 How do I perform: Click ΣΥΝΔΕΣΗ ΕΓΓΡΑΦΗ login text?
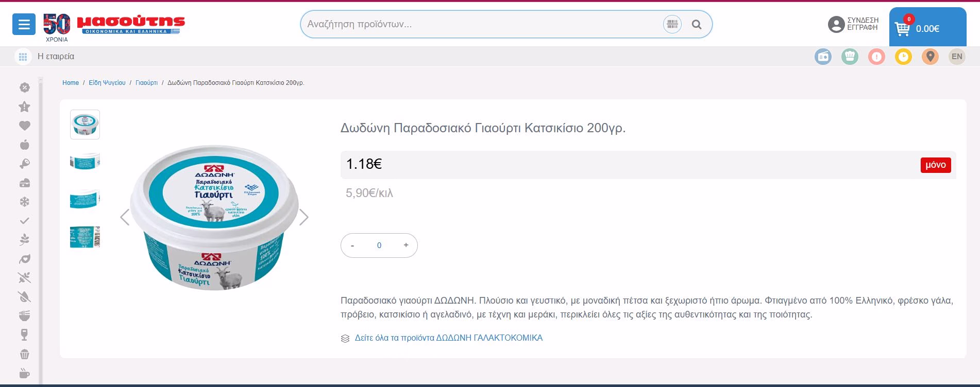click(x=863, y=24)
